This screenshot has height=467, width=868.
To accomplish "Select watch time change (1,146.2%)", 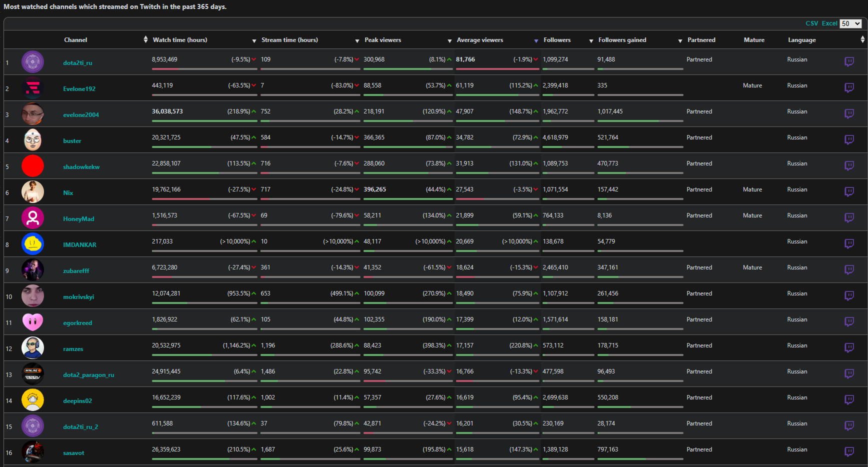I will (236, 345).
